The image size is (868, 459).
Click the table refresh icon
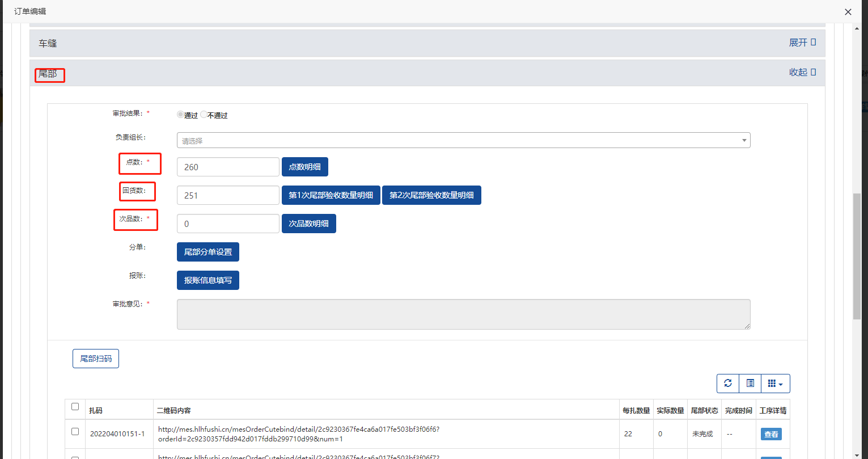(x=728, y=384)
